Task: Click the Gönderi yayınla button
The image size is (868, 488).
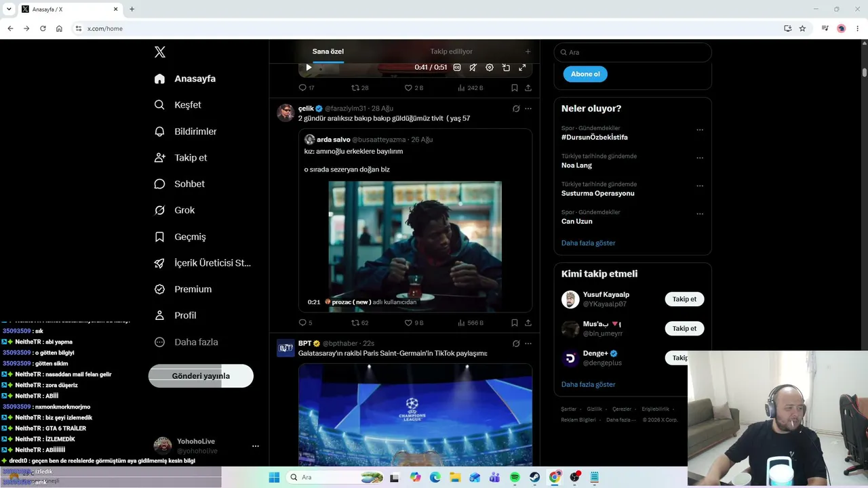Action: 201,376
